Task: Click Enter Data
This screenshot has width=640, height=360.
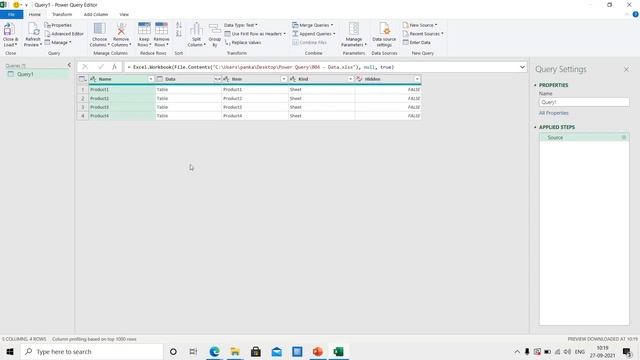Action: point(416,42)
